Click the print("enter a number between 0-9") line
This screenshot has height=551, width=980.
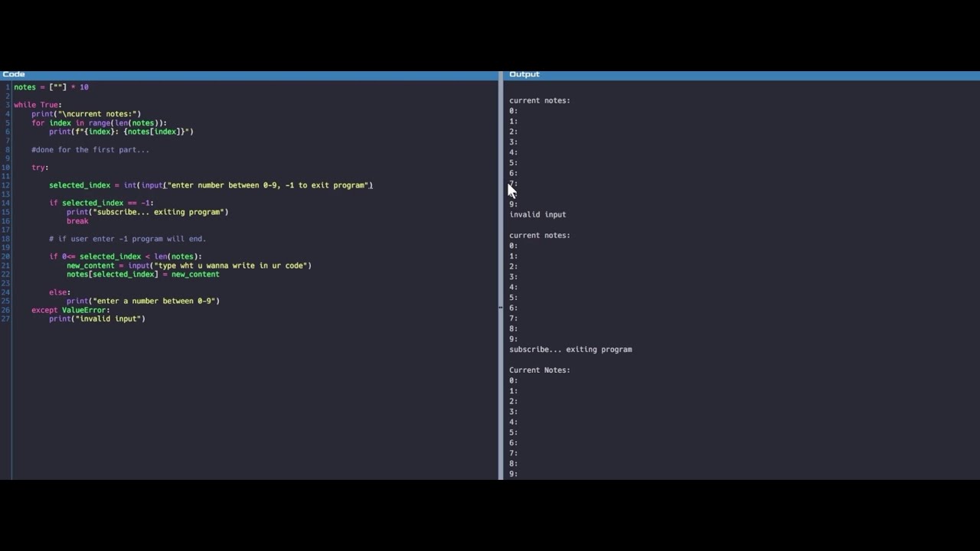142,302
